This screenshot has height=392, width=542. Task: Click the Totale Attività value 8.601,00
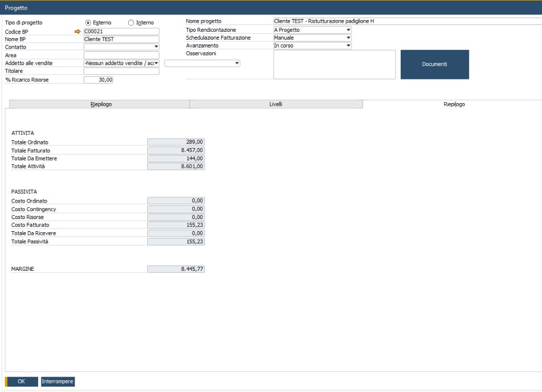[x=176, y=167]
